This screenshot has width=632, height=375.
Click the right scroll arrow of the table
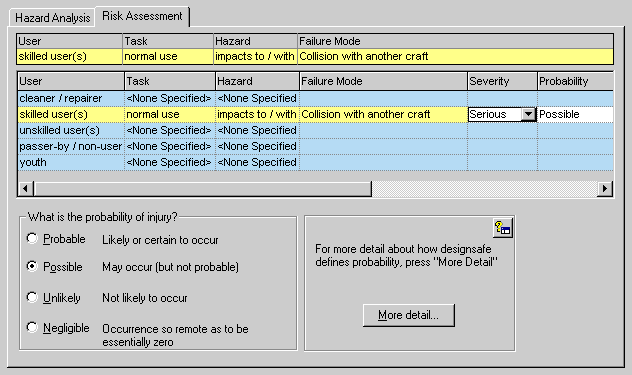pyautogui.click(x=605, y=188)
